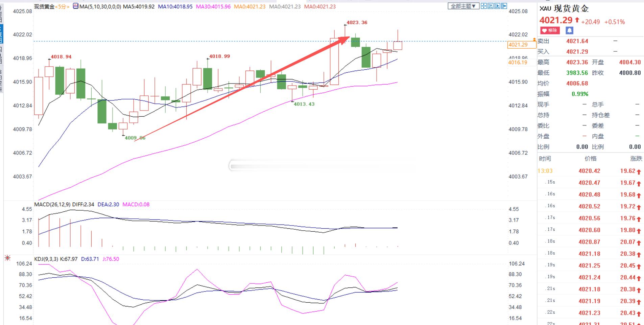Click the MACD(26,12,9) indicator label
This screenshot has height=325, width=644.
(52, 204)
